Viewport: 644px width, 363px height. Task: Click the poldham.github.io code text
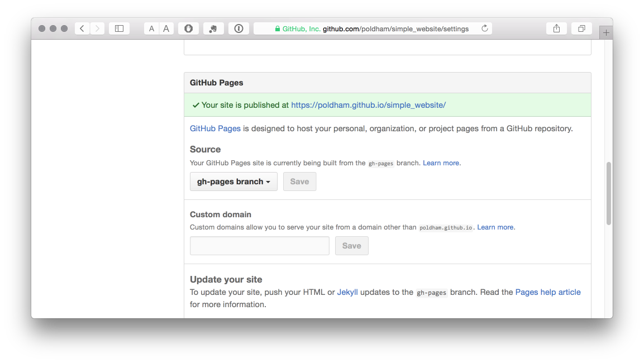(446, 227)
